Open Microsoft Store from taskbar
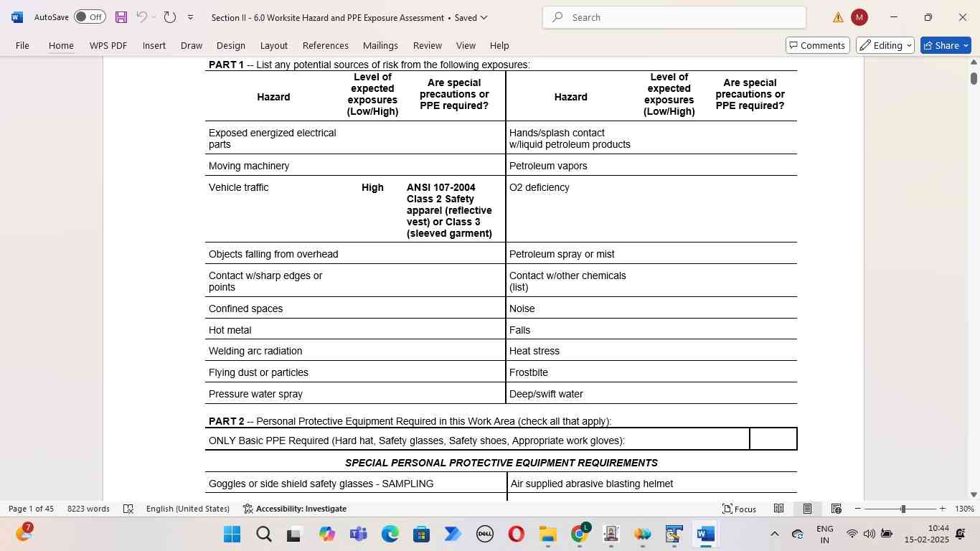This screenshot has height=551, width=980. coord(421,534)
